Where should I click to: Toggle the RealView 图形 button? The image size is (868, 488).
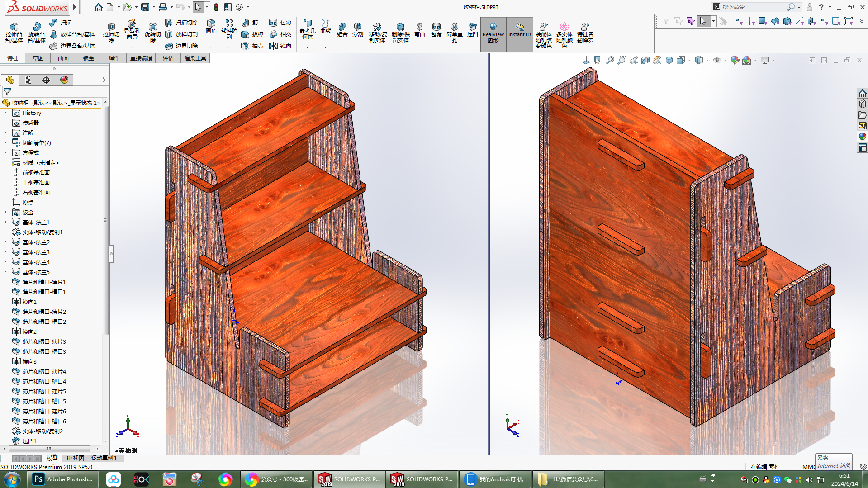493,34
